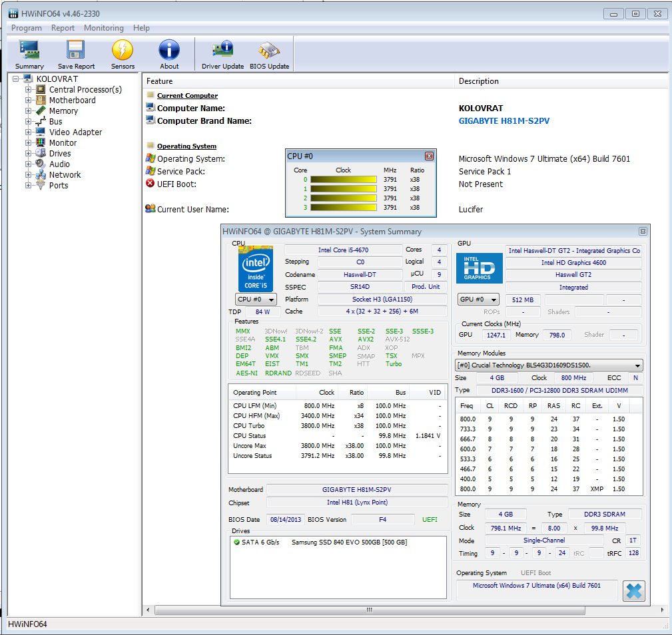
Task: Select the Motherboard icon in tree
Action: pos(41,101)
